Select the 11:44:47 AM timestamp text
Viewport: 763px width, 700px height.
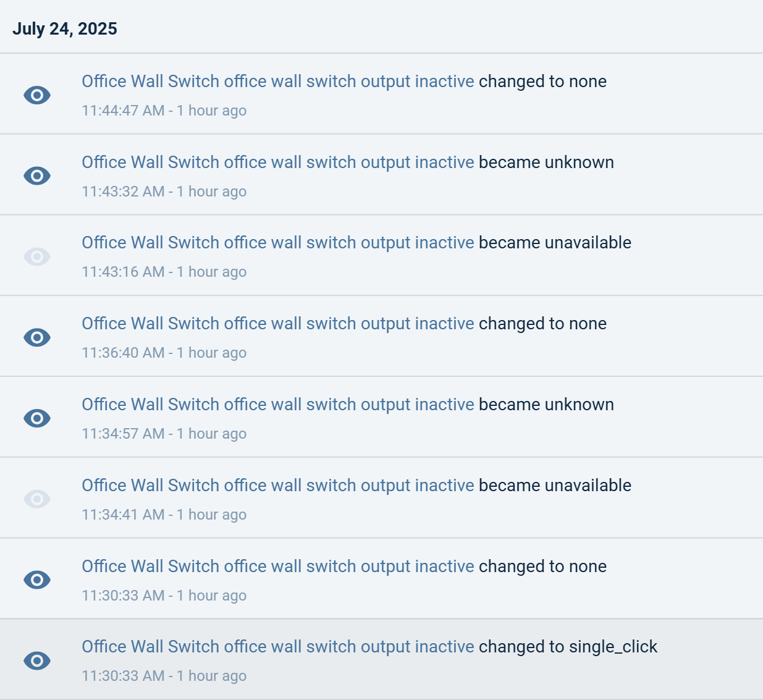coord(123,111)
